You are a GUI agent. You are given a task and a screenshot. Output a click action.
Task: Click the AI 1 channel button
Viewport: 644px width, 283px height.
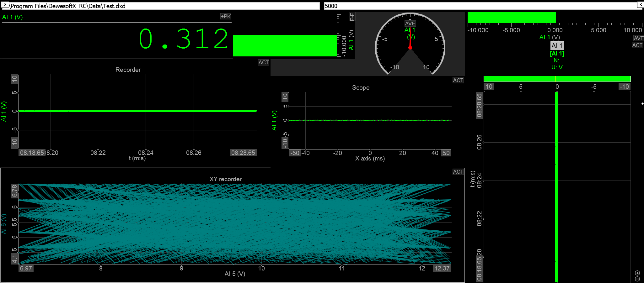click(x=557, y=46)
